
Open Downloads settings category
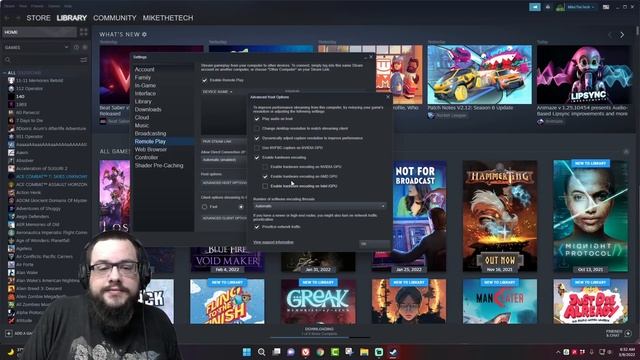(148, 109)
